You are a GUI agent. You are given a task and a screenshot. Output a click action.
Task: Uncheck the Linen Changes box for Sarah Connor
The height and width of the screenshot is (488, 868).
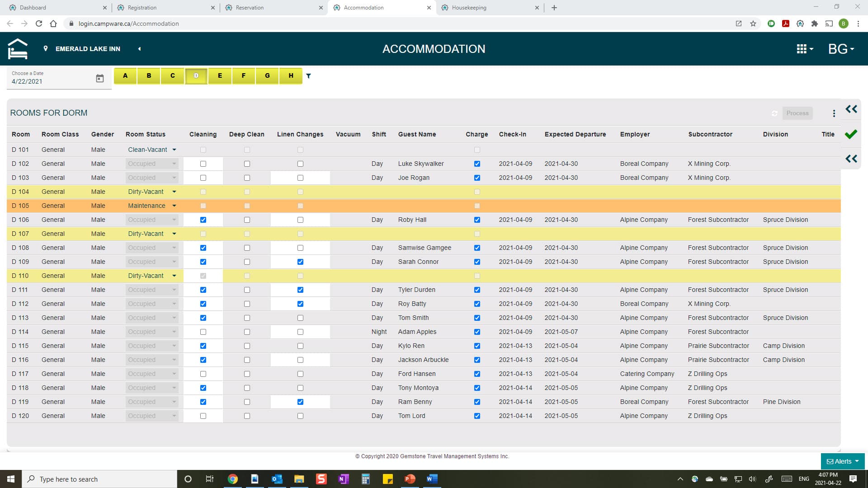pos(300,262)
